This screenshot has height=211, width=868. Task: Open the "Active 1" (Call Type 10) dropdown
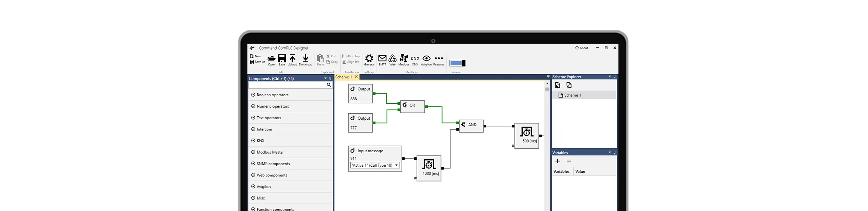375,165
